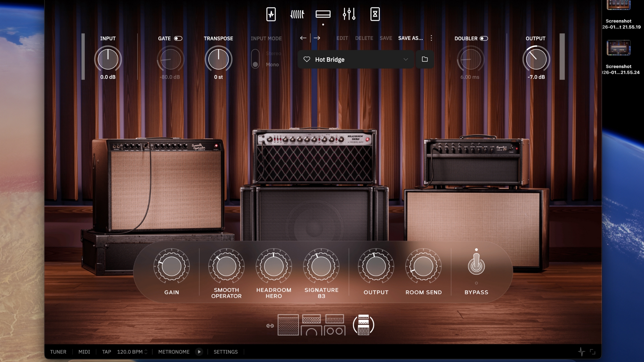
Task: Turn the ROOM SEND knob
Action: (x=423, y=266)
